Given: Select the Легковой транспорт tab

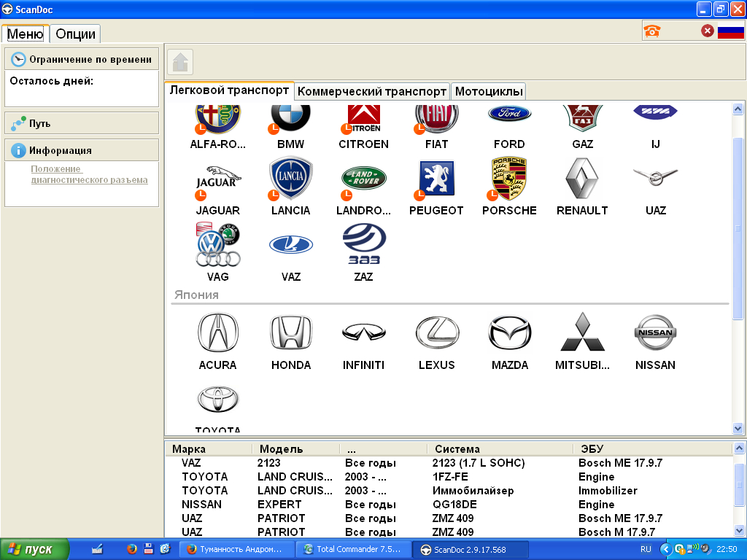Looking at the screenshot, I should point(229,90).
